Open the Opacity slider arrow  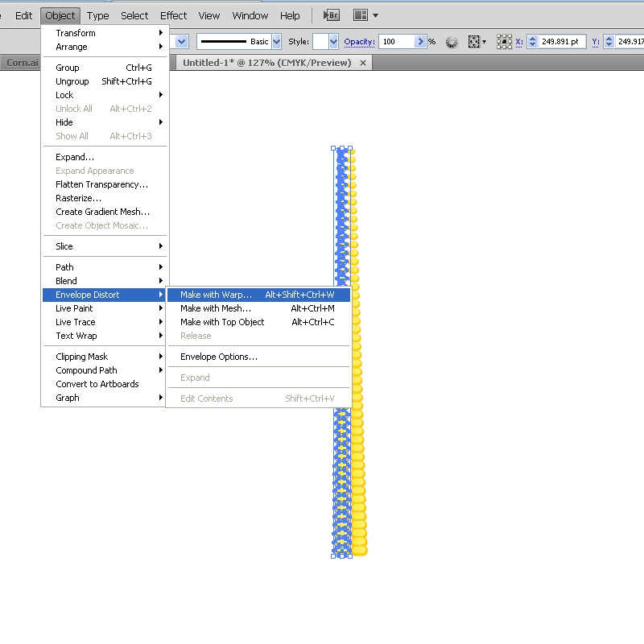click(420, 42)
